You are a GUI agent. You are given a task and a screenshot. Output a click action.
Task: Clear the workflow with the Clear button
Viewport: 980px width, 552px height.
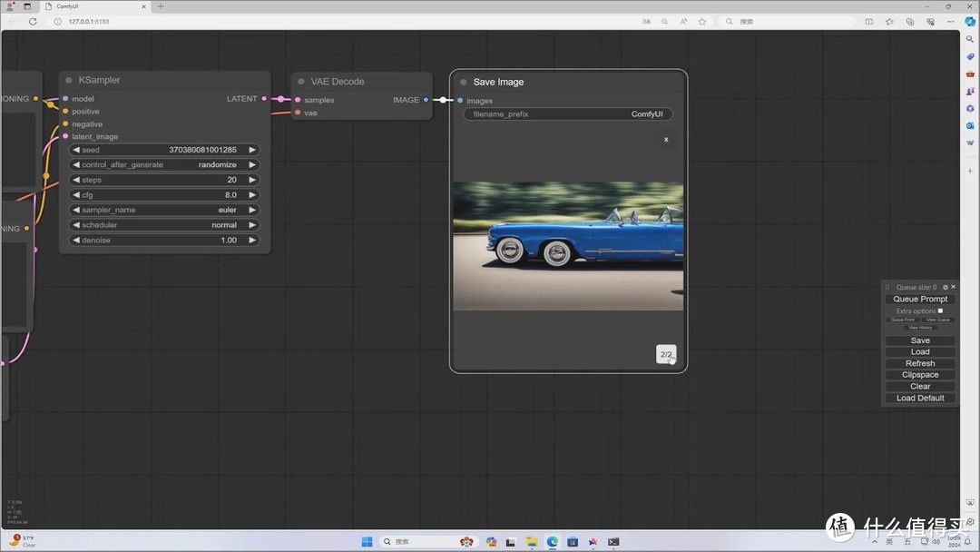pos(920,387)
